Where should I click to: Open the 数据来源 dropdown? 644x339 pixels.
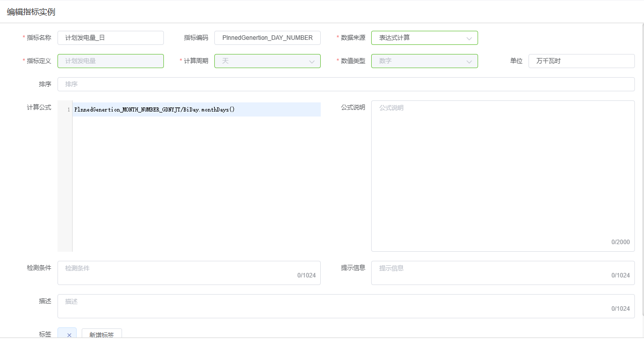pyautogui.click(x=419, y=38)
